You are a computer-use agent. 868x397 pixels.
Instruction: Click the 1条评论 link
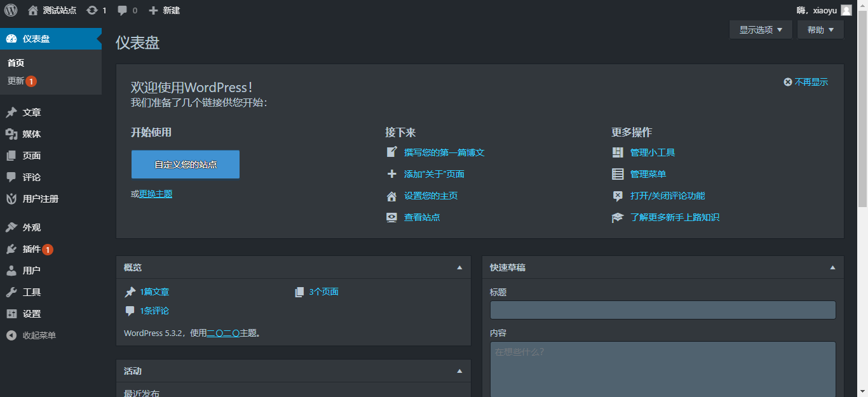154,311
